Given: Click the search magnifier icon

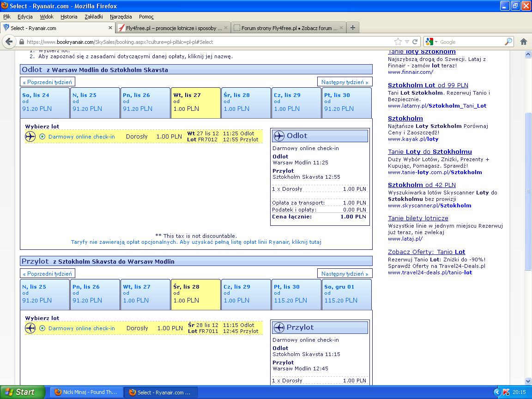Looking at the screenshot, I should click(508, 42).
